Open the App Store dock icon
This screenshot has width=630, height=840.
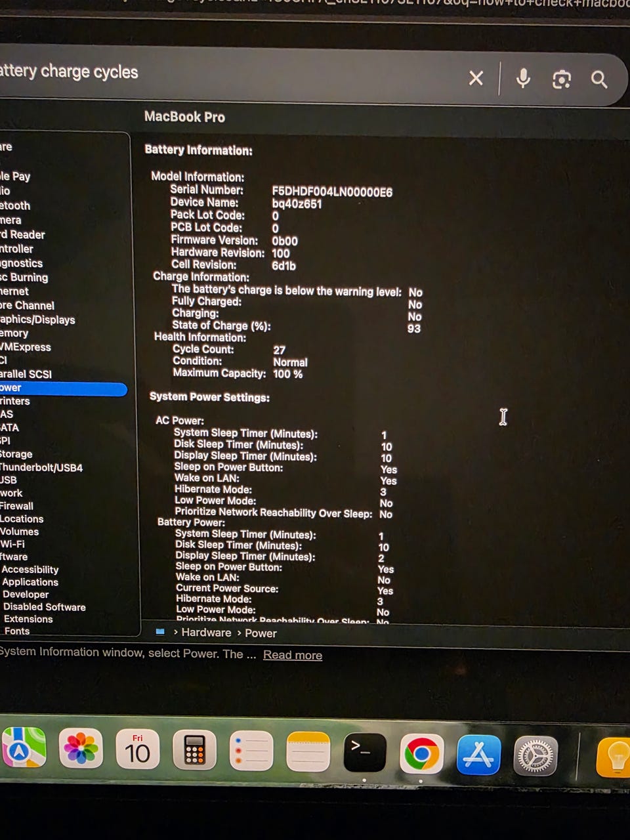tap(478, 755)
